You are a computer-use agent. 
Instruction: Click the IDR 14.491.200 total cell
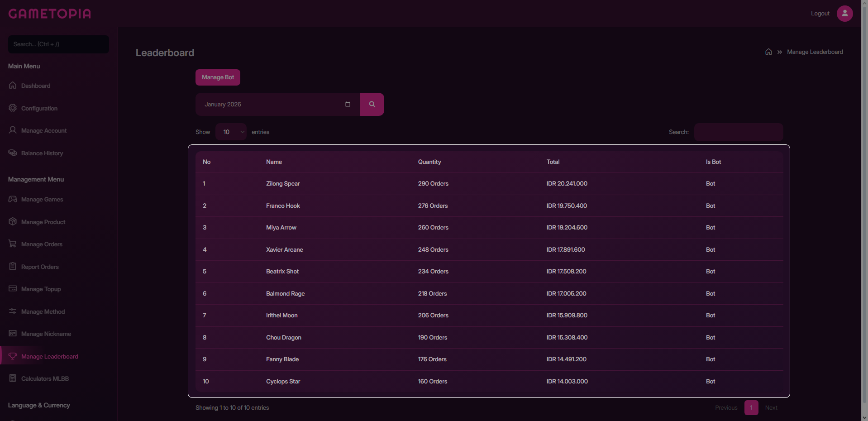(567, 359)
